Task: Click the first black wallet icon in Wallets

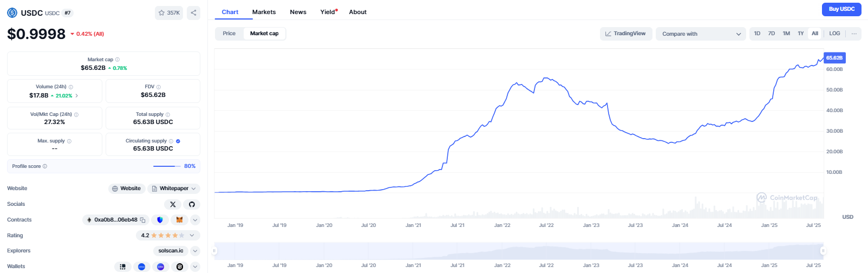Action: 122,266
